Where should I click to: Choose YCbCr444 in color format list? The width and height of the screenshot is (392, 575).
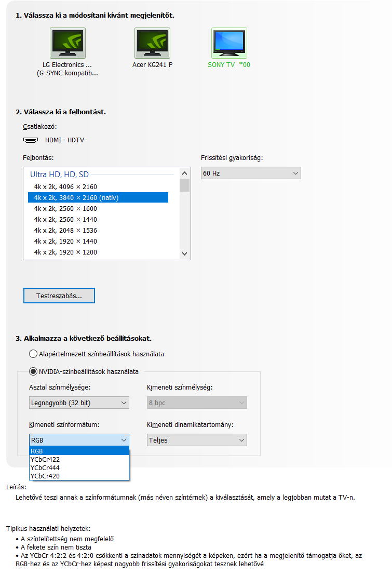click(79, 468)
